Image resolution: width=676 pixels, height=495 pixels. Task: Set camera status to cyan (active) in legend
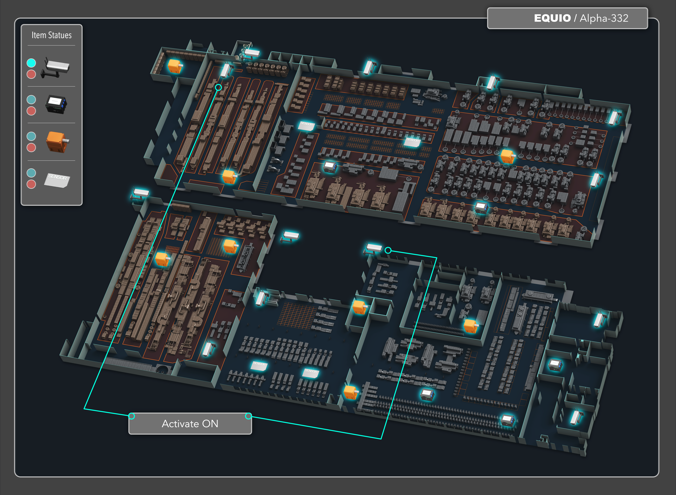(31, 63)
